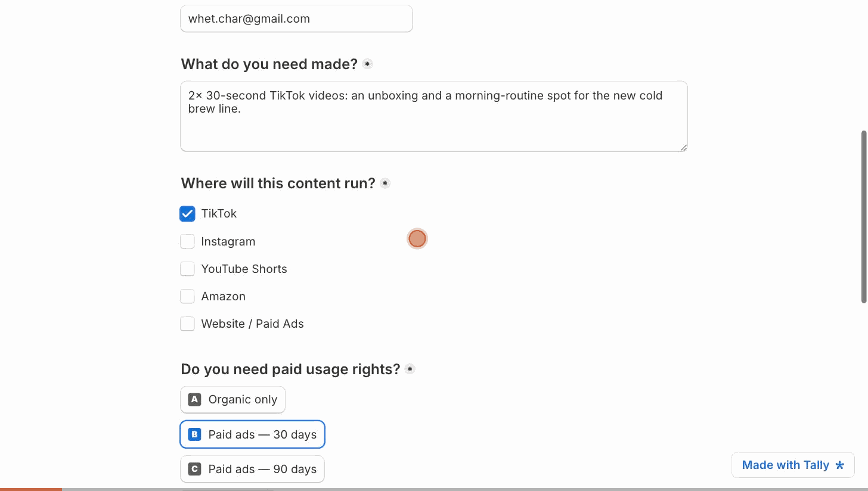Check the Instagram checkbox
The image size is (868, 491).
tap(187, 241)
